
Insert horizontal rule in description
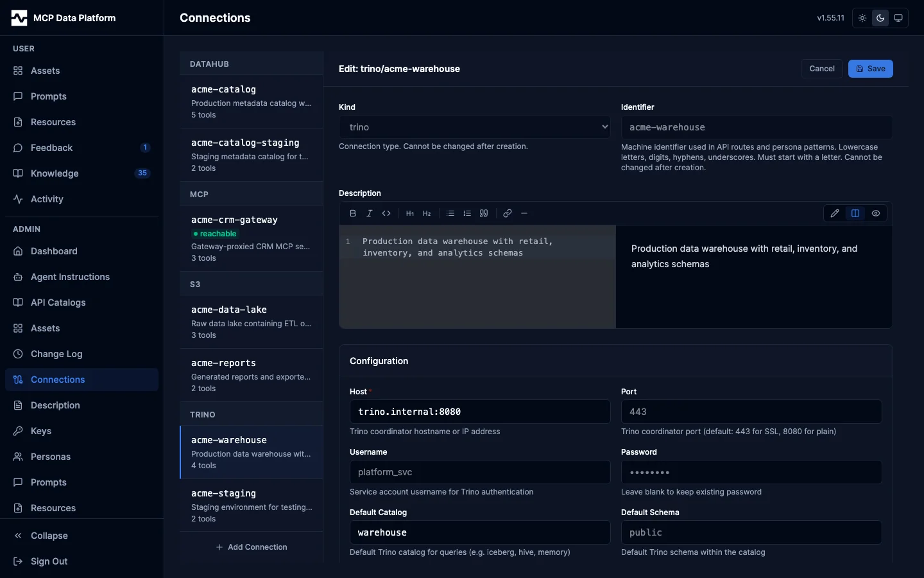click(x=524, y=213)
